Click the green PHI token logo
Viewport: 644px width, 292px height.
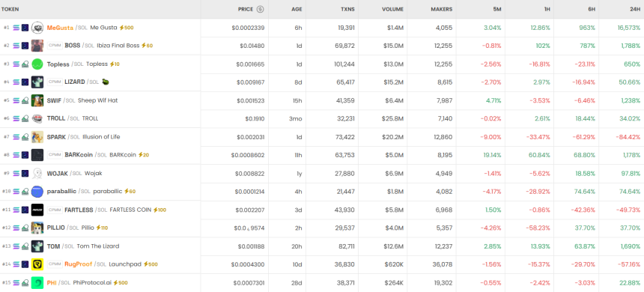37,283
